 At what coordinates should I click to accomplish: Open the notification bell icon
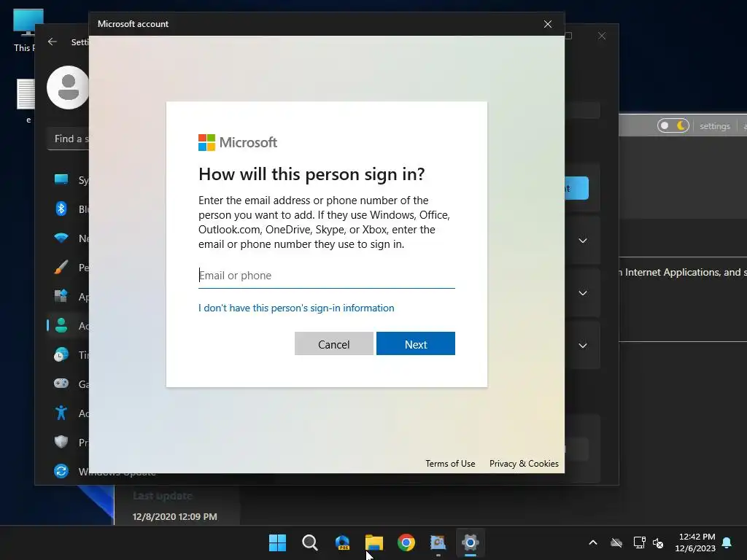coord(727,542)
